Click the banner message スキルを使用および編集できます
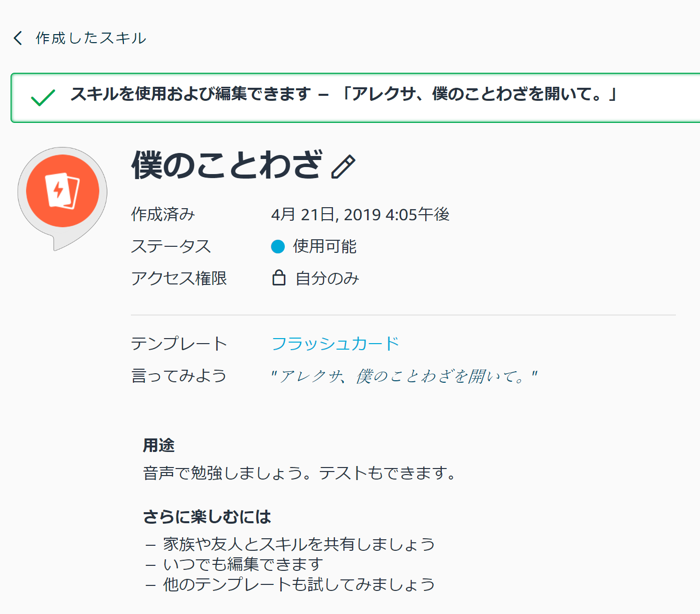This screenshot has width=700, height=614. 191,94
